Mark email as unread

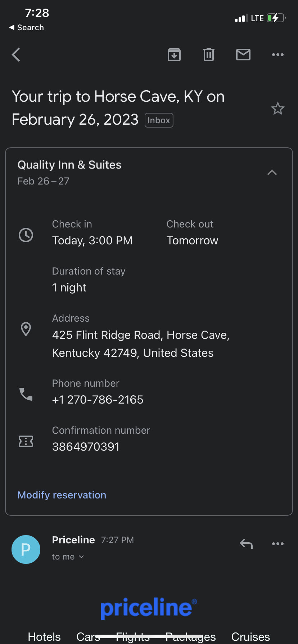[x=243, y=55]
